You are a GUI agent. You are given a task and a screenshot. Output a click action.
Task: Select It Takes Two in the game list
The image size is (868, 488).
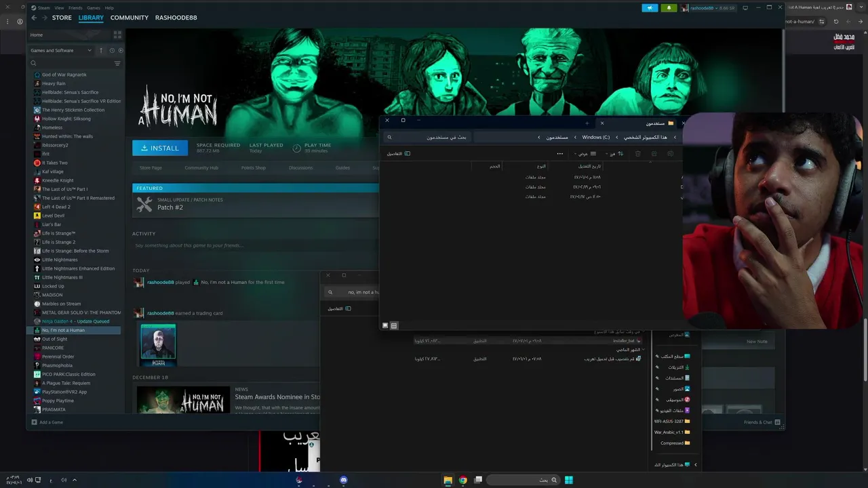tap(77, 163)
